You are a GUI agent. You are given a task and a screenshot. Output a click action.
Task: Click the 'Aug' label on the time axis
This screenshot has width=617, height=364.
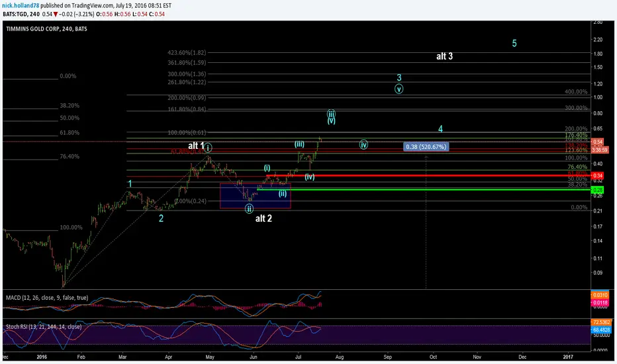coord(339,357)
